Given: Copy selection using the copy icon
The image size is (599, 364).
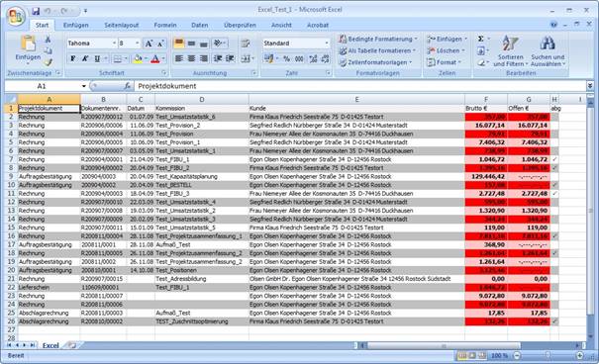Looking at the screenshot, I should pos(48,50).
